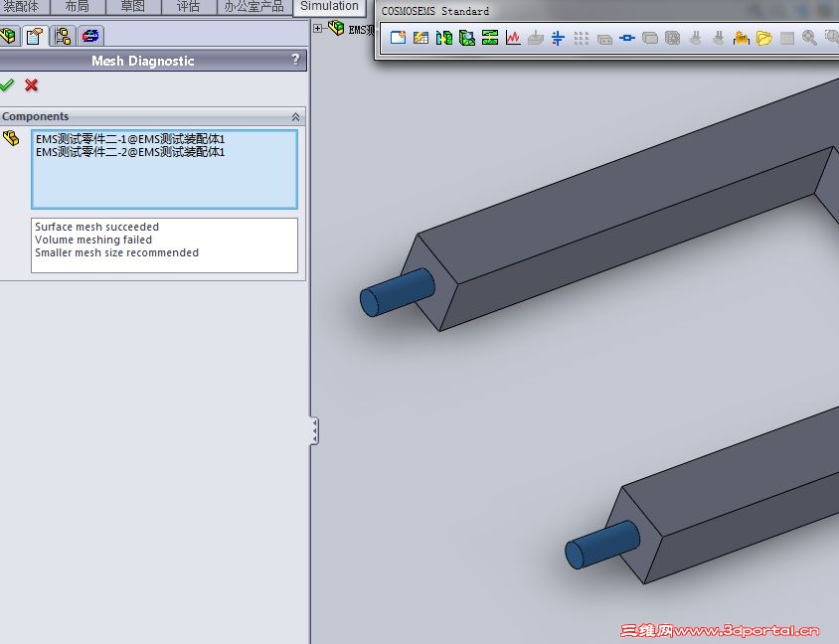This screenshot has width=839, height=644.
Task: Click the lower blue cylinder pin in the model
Action: click(602, 545)
